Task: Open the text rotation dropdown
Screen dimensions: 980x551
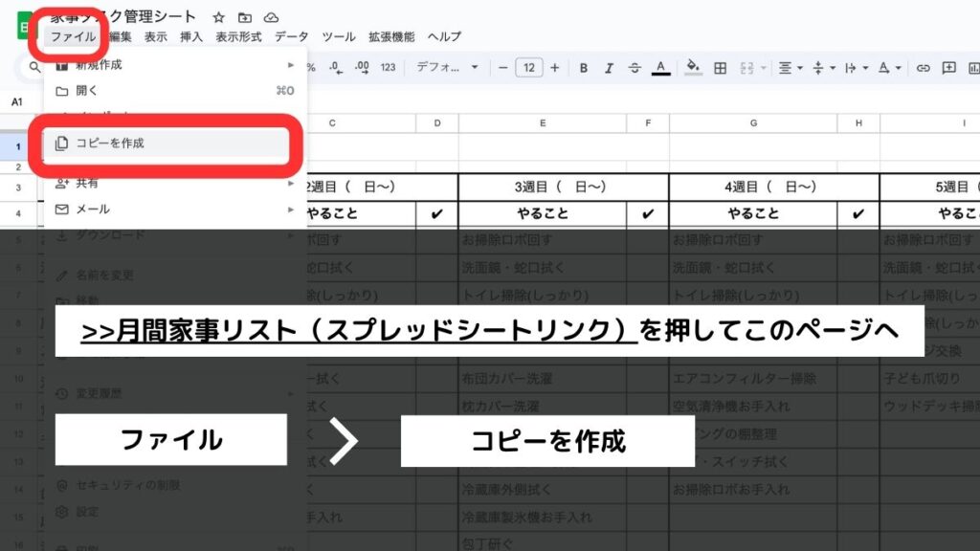Action: click(x=889, y=68)
